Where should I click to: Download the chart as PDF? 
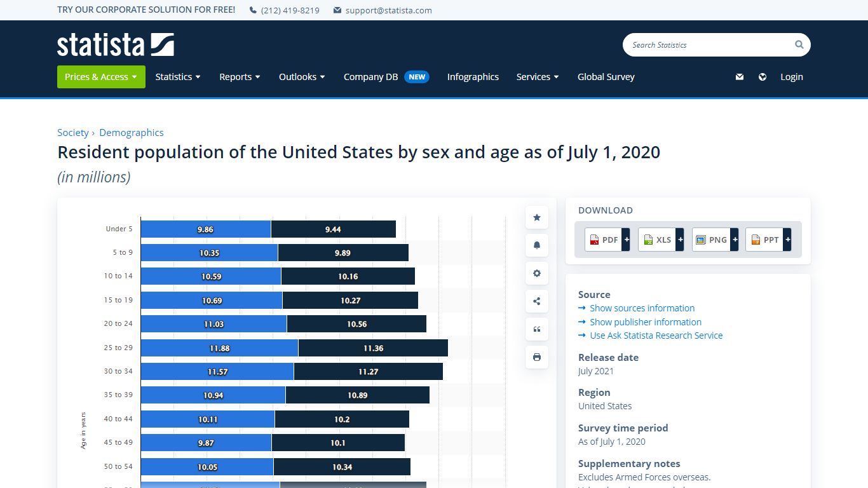[x=604, y=240]
